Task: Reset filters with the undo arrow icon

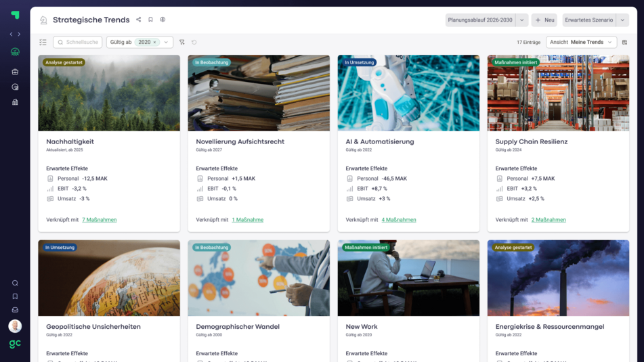Action: [194, 42]
